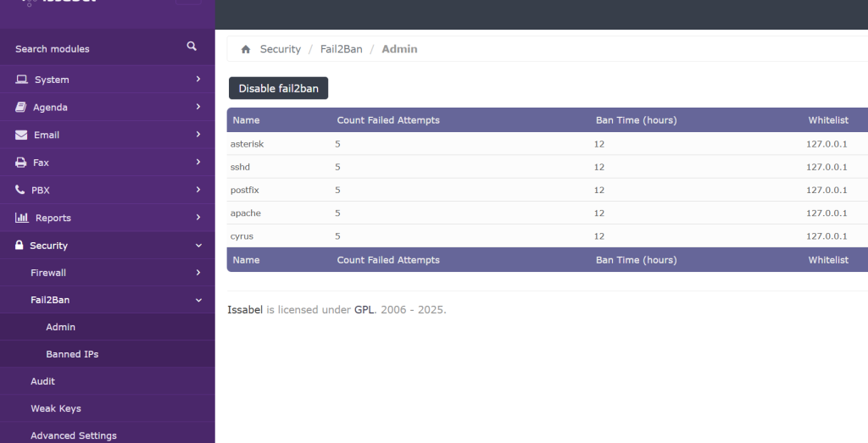Click the bottom Name footer header
This screenshot has width=868, height=443.
coord(246,260)
